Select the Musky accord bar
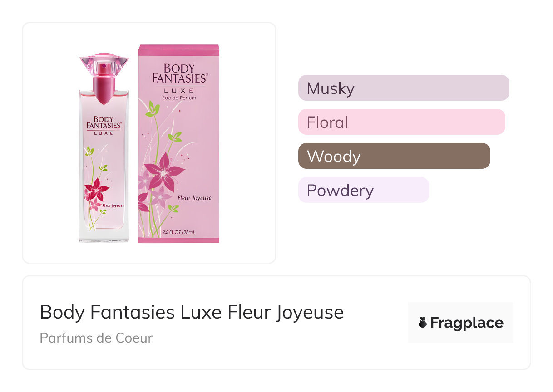 (x=403, y=88)
